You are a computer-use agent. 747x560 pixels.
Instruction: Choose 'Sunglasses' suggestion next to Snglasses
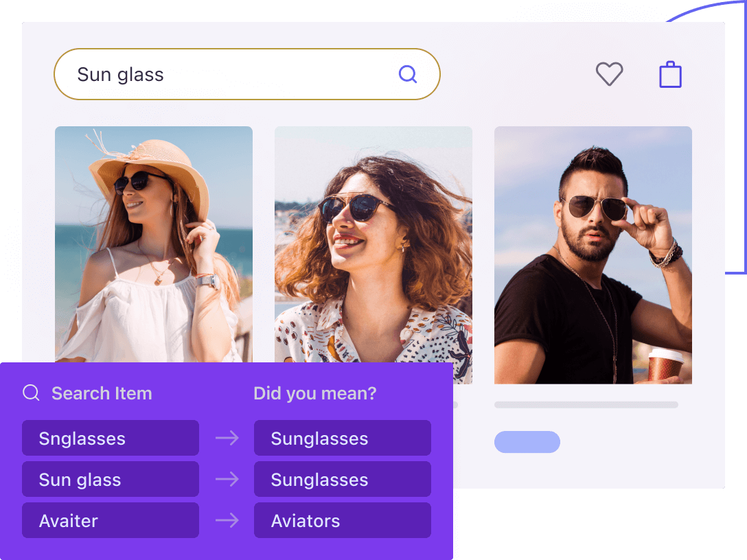pyautogui.click(x=343, y=438)
